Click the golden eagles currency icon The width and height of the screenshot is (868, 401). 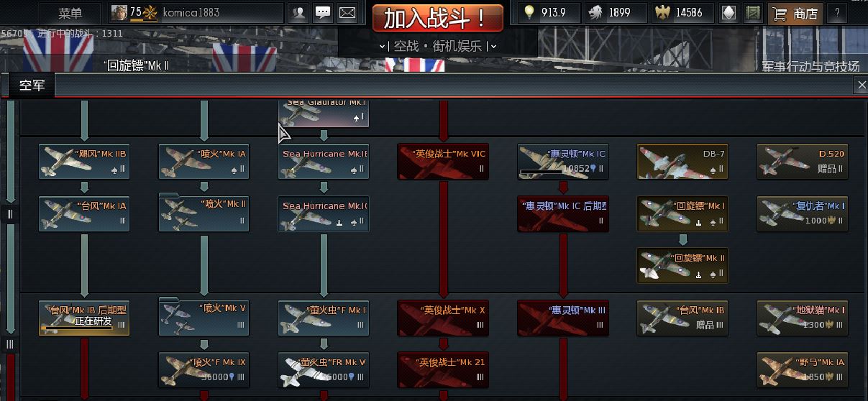point(662,12)
